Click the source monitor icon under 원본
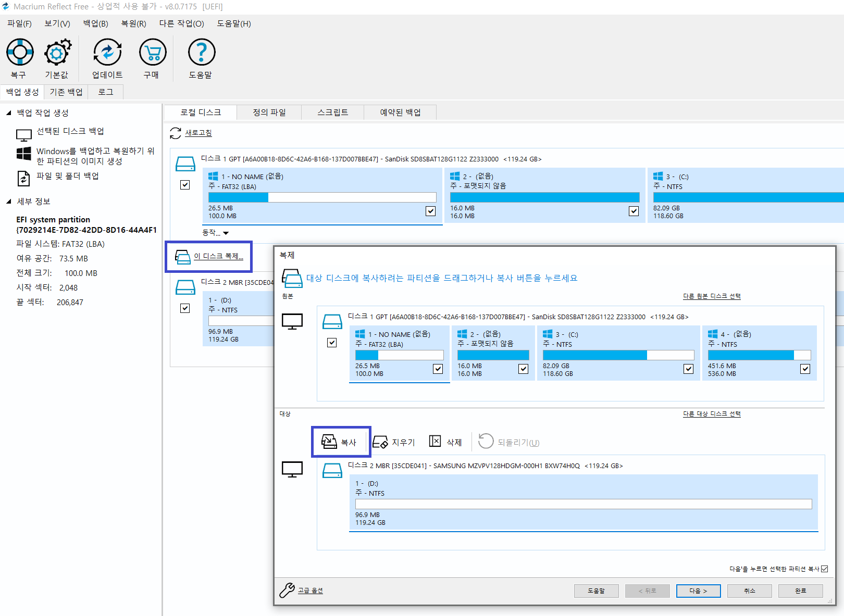This screenshot has height=616, width=844. click(x=292, y=321)
